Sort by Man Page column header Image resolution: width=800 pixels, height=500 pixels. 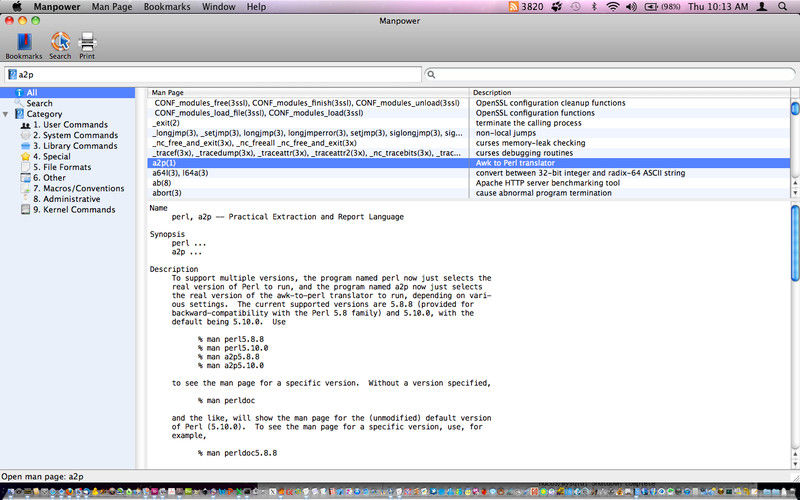click(x=308, y=92)
